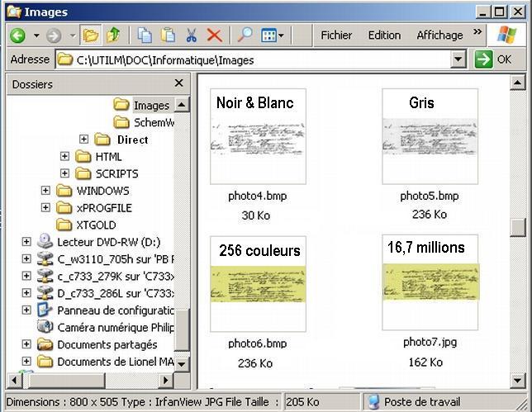Expand the Direct folder node
532x412 pixels.
[83, 139]
